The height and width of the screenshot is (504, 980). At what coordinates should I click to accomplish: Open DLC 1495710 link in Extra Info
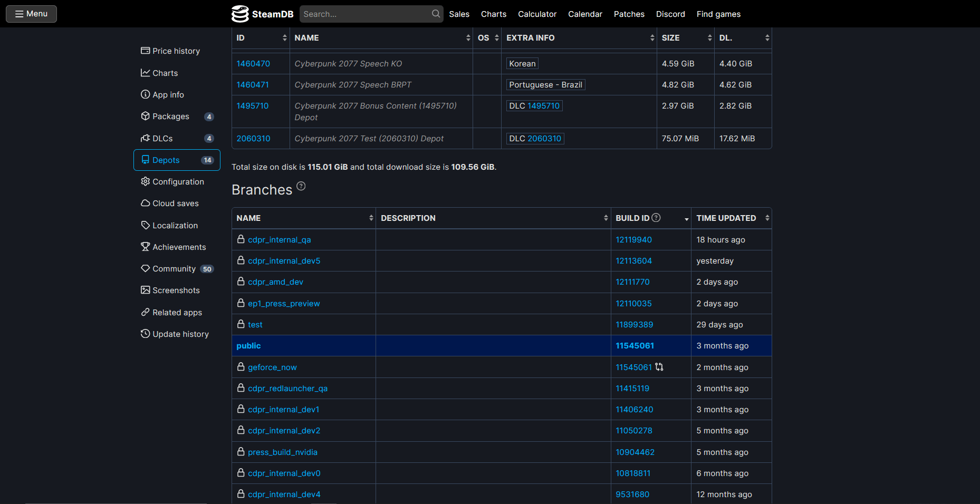click(543, 106)
